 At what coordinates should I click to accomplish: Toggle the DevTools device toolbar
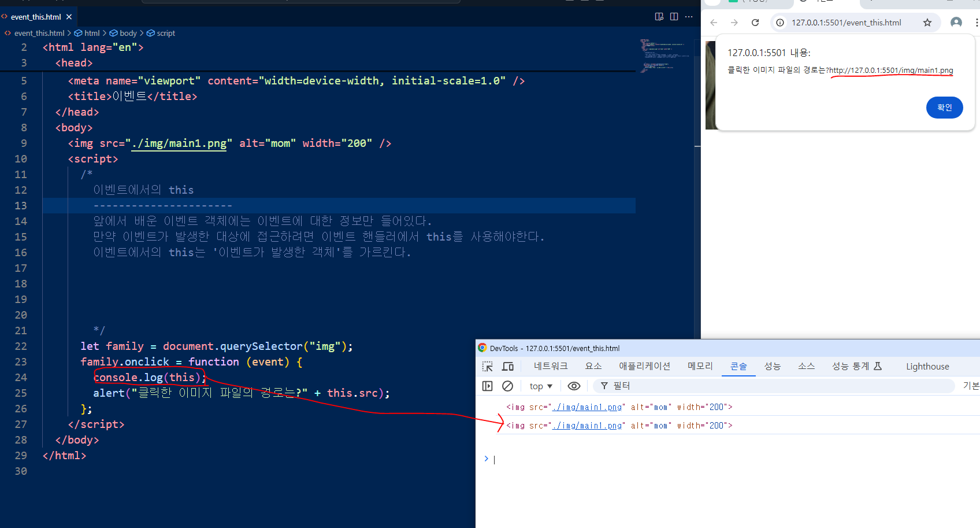pos(508,367)
